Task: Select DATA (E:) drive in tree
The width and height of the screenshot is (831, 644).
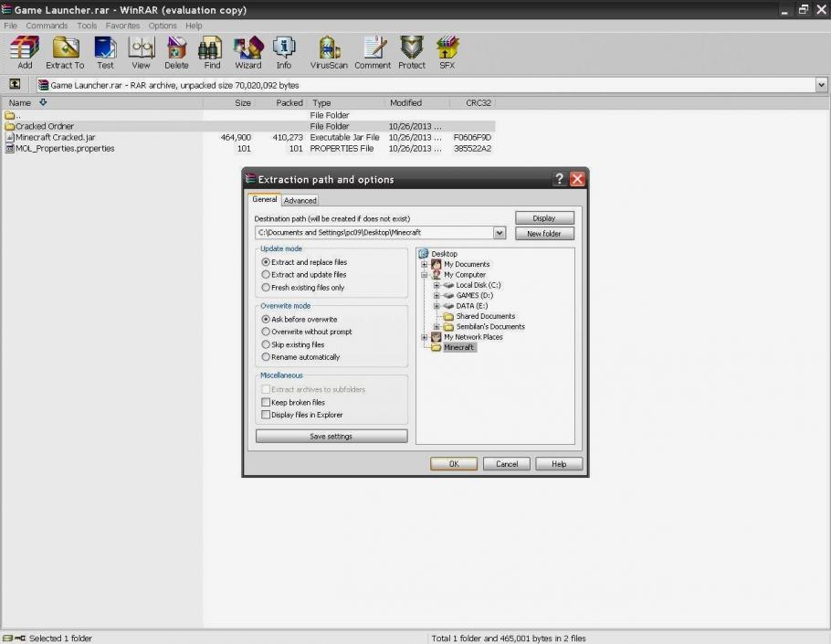Action: coord(472,306)
